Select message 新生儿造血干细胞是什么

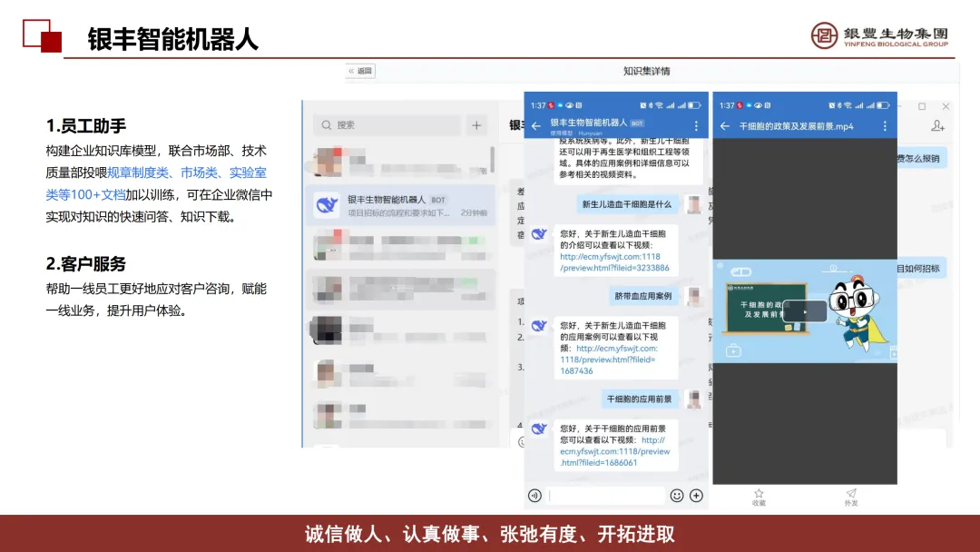(x=626, y=204)
